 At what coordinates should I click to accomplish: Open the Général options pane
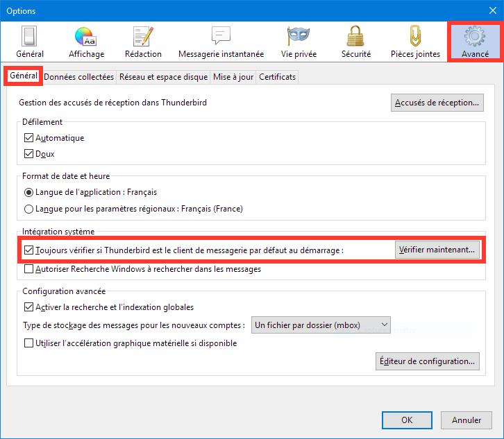[x=30, y=42]
